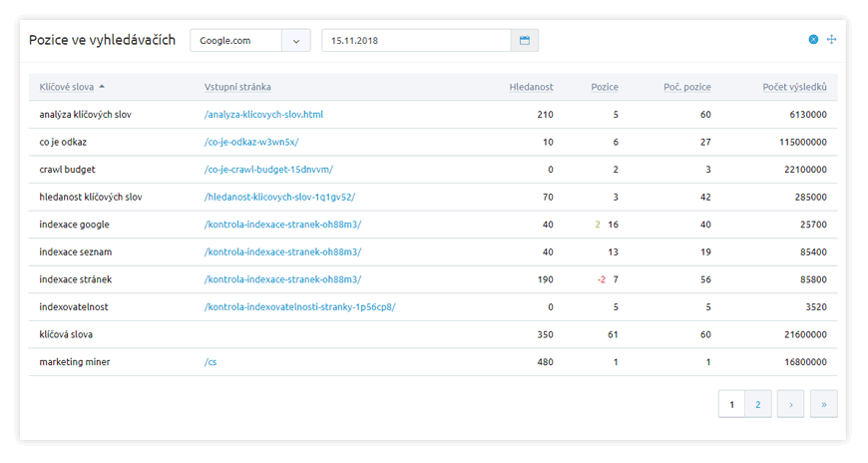Sort by Poč. pozice column header
This screenshot has height=463, width=868.
pos(686,87)
